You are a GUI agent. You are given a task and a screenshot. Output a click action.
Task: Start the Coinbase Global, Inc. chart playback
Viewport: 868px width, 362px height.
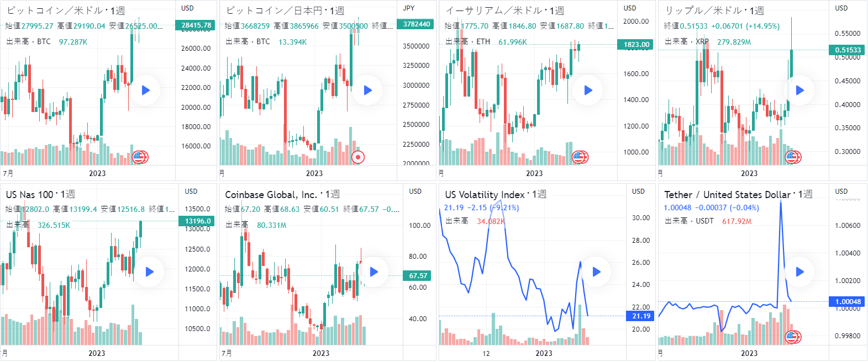click(x=373, y=271)
